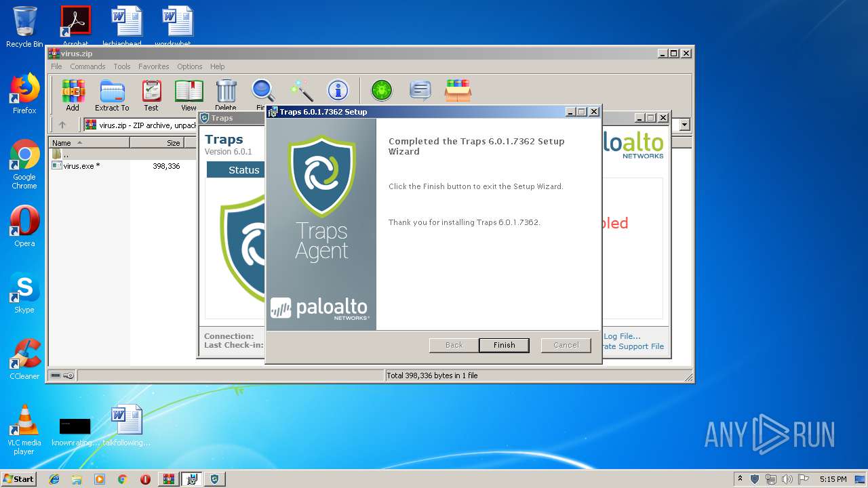Image resolution: width=868 pixels, height=488 pixels.
Task: Click the volume speaker tray icon
Action: click(x=787, y=479)
